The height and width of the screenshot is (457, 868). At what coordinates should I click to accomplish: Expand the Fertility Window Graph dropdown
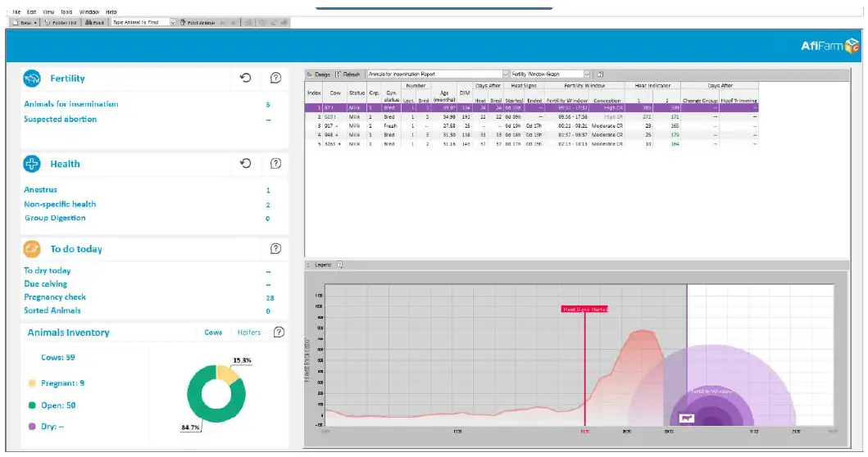click(587, 75)
